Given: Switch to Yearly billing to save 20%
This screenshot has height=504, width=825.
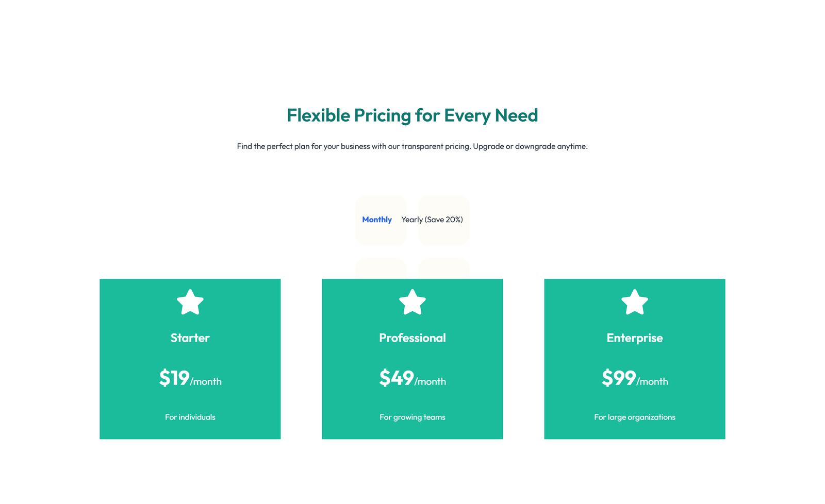Looking at the screenshot, I should point(433,220).
